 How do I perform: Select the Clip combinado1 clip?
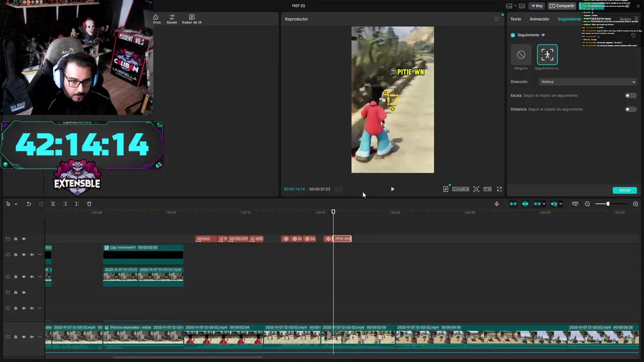click(143, 254)
